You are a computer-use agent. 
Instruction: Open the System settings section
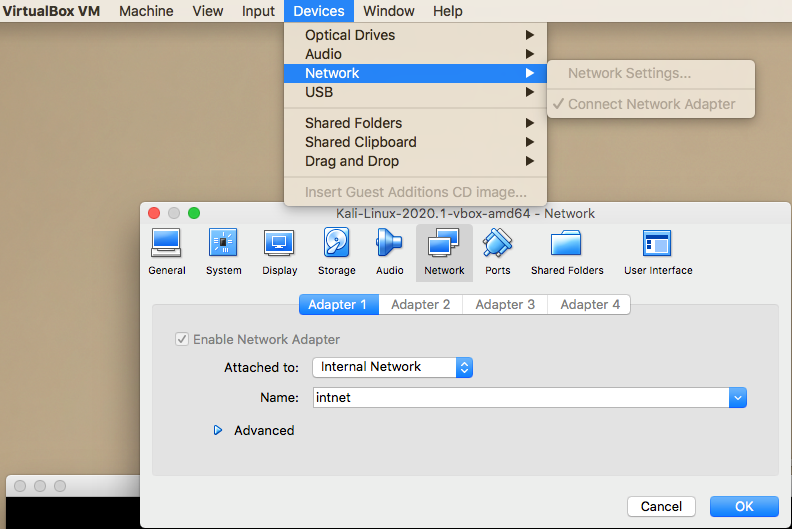pos(223,252)
